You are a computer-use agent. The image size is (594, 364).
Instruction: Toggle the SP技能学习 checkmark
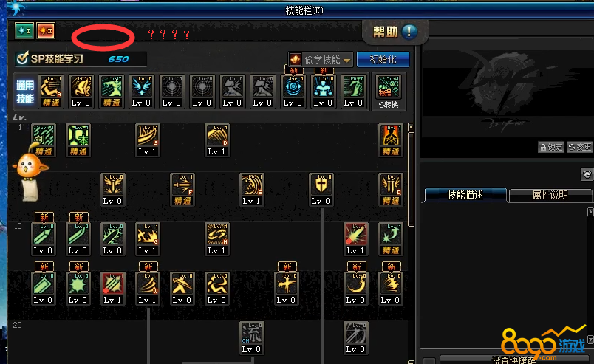click(x=23, y=58)
